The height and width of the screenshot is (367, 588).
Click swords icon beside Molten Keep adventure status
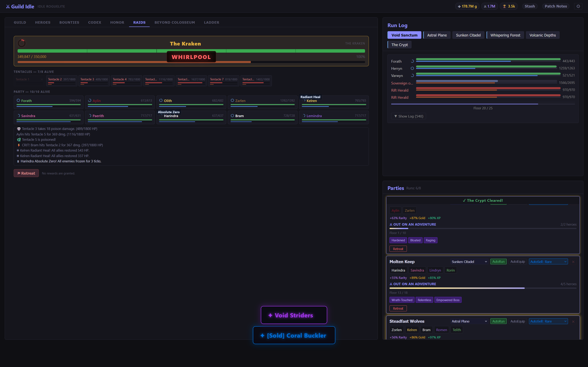pos(391,284)
